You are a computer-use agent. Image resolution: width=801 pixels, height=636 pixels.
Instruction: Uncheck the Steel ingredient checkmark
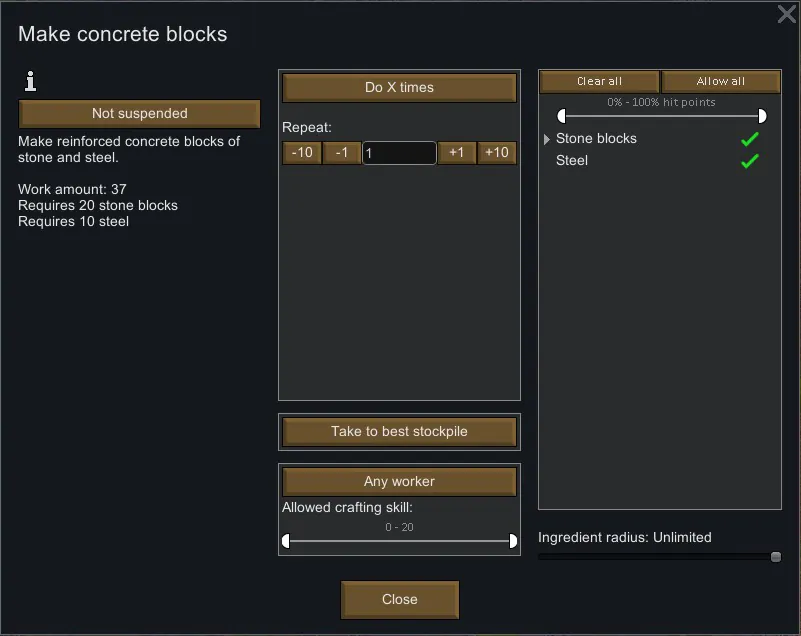click(x=749, y=161)
